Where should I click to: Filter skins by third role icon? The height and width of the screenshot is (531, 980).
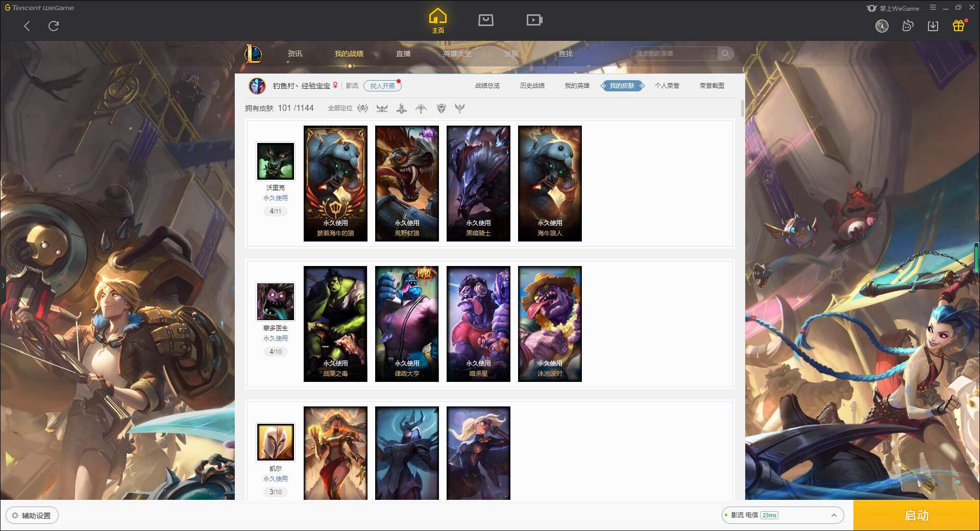click(402, 108)
